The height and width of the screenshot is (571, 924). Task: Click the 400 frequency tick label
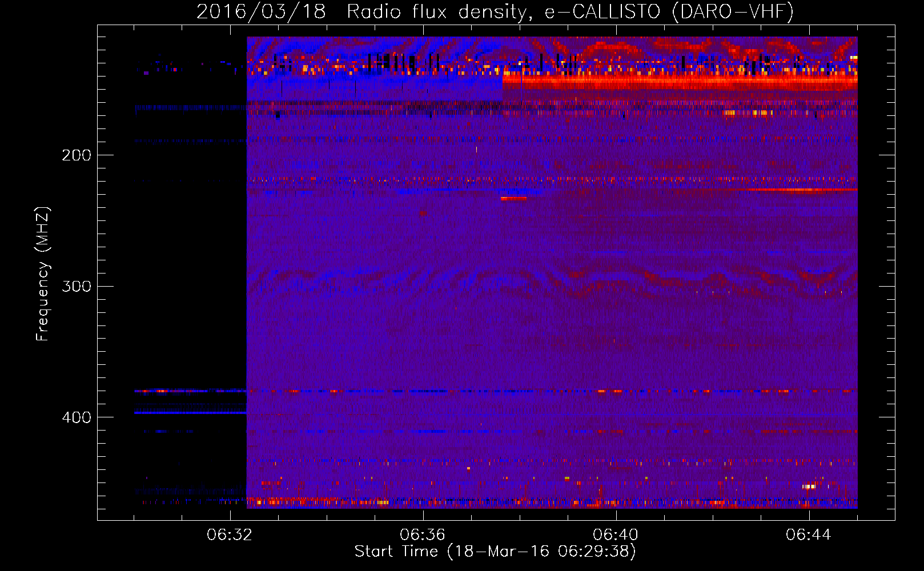(77, 417)
